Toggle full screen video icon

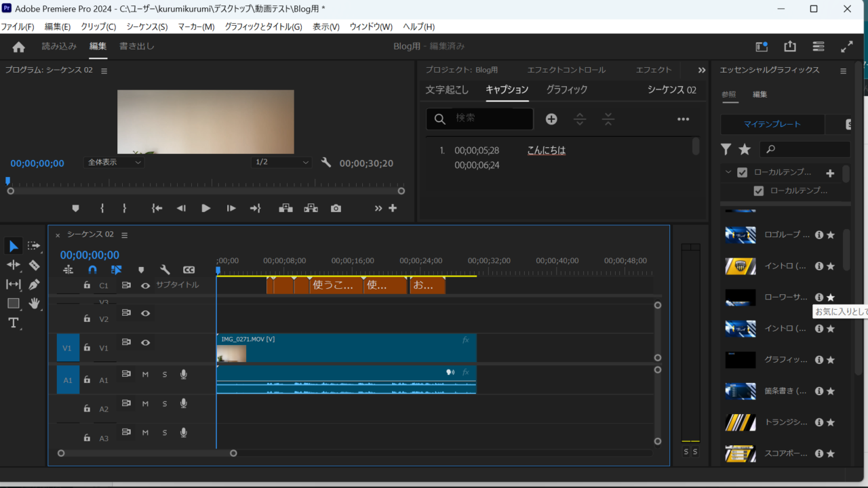[847, 47]
